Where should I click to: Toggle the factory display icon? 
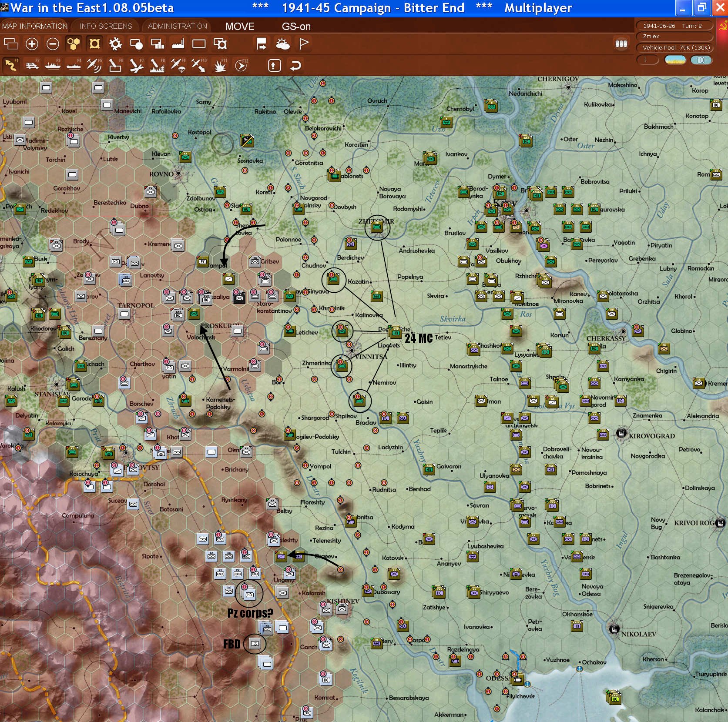point(178,43)
